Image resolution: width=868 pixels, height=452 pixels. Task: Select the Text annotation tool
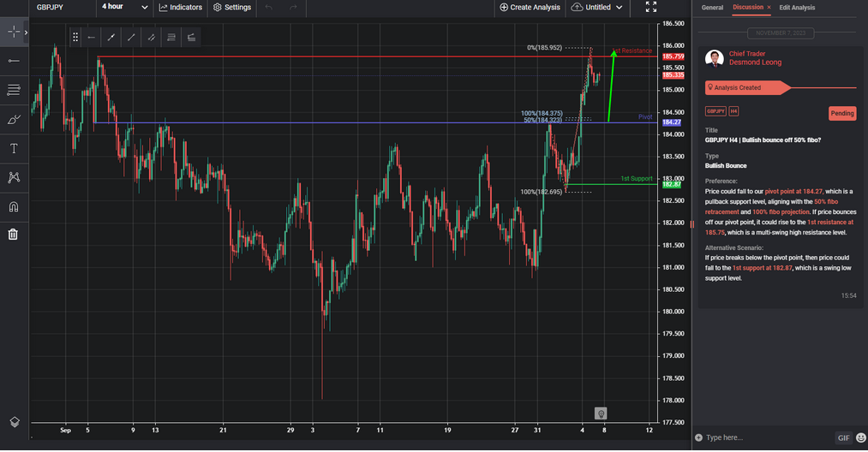(x=14, y=148)
